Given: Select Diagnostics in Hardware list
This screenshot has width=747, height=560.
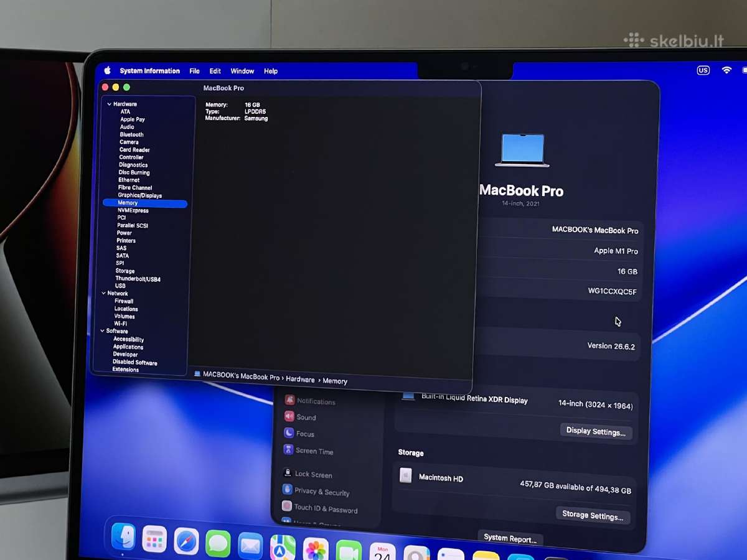Looking at the screenshot, I should (x=133, y=165).
